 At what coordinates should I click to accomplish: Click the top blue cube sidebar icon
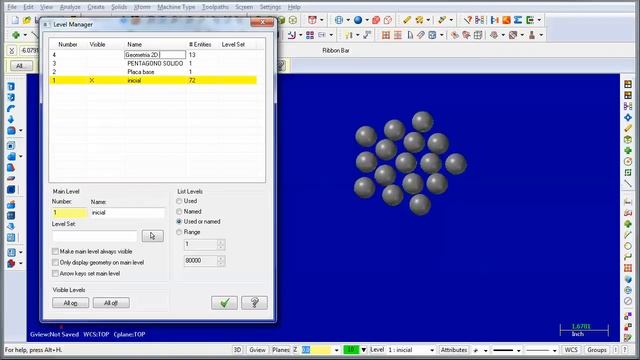(x=11, y=87)
